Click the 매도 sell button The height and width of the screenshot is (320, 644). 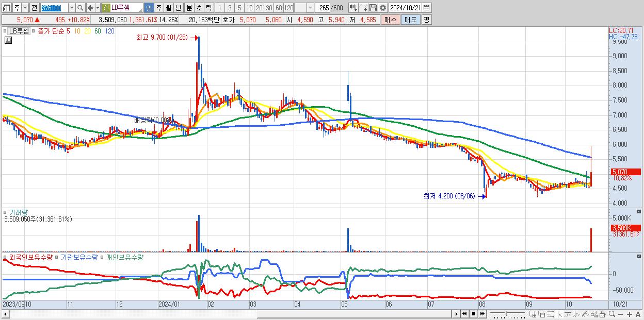[x=411, y=20]
